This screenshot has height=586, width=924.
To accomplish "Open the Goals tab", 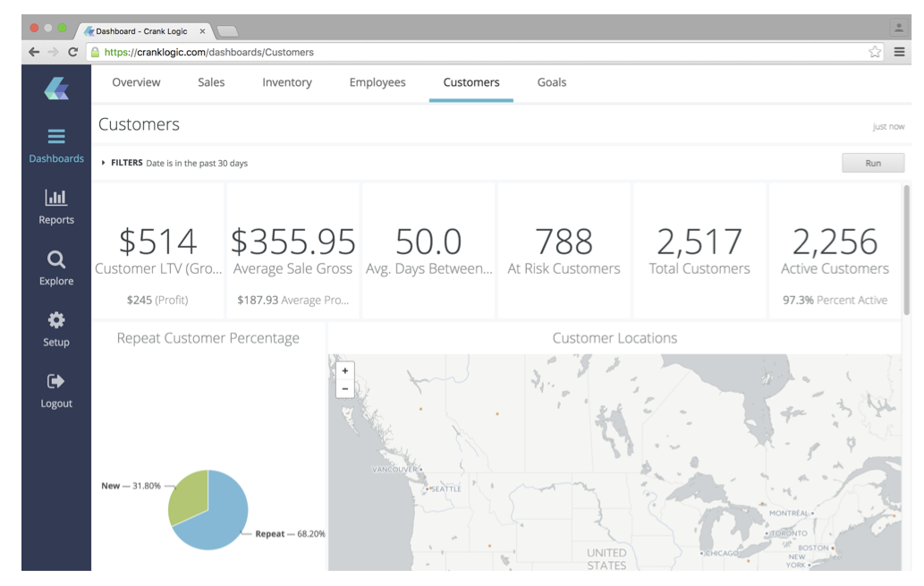I will (551, 82).
